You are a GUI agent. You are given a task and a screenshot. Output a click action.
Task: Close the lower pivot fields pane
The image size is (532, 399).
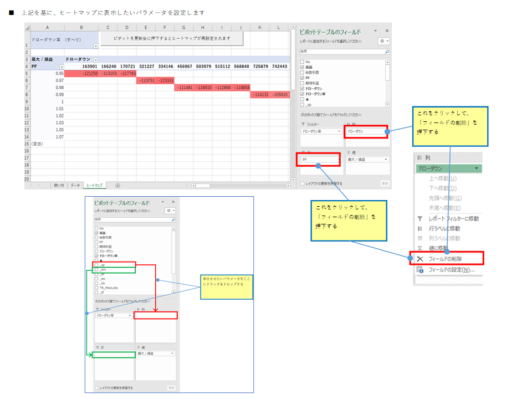click(173, 202)
